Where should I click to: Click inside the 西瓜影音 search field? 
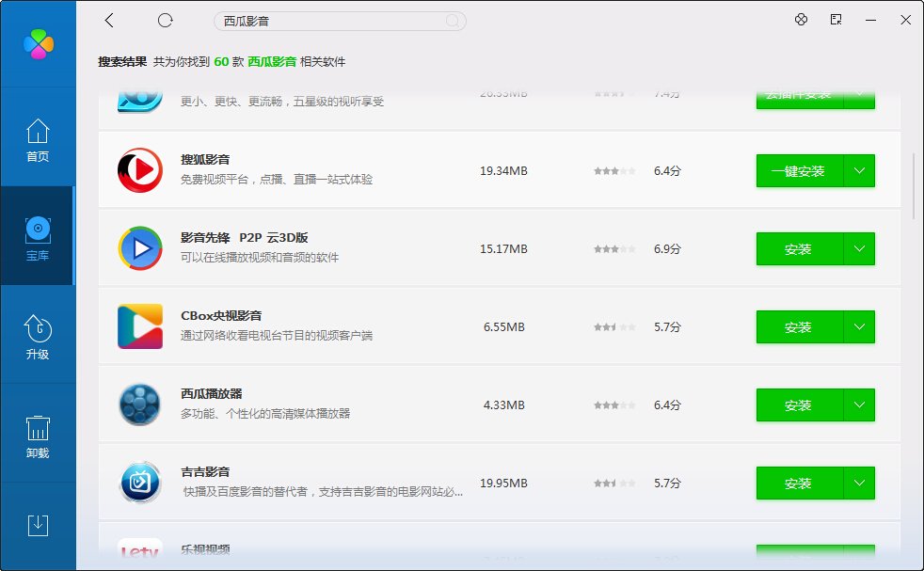(339, 20)
